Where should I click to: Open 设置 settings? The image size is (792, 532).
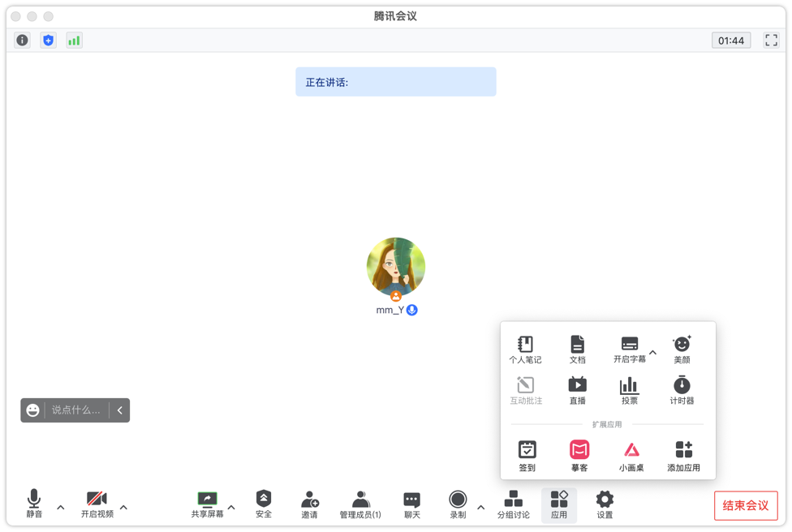pyautogui.click(x=605, y=504)
